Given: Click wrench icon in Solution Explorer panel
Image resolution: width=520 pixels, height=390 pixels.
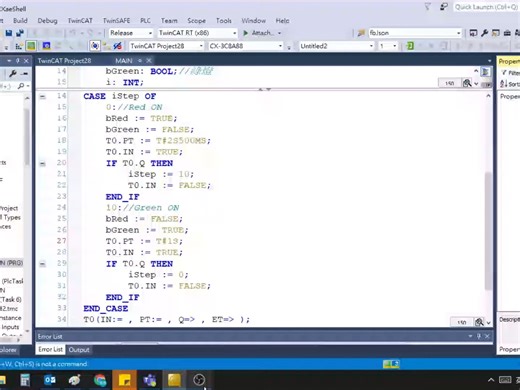Looking at the screenshot, I should (13, 73).
